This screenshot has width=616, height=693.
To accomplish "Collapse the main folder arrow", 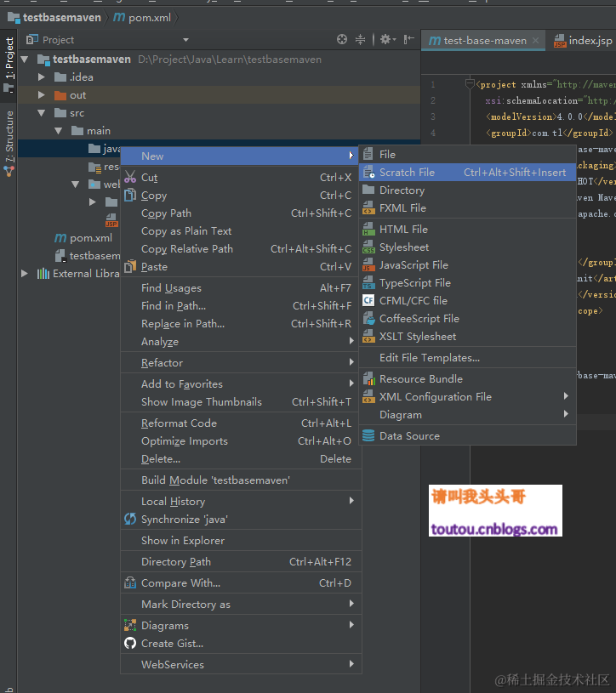I will 59,131.
